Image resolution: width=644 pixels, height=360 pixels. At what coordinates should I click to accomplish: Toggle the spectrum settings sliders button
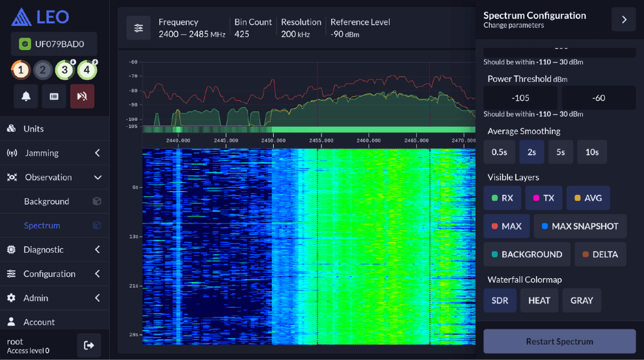click(x=139, y=28)
